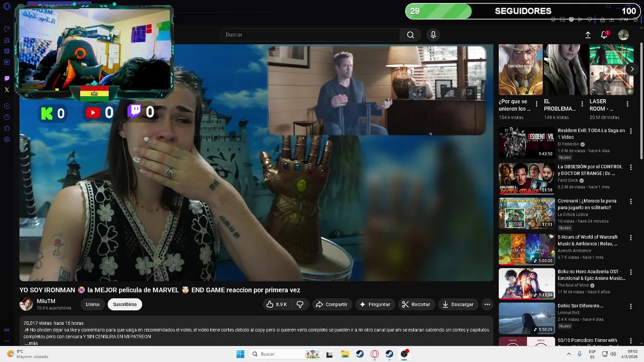Screen dimensions: 644x362
Task: Focus the YouTube Buscar search field
Action: [310, 35]
